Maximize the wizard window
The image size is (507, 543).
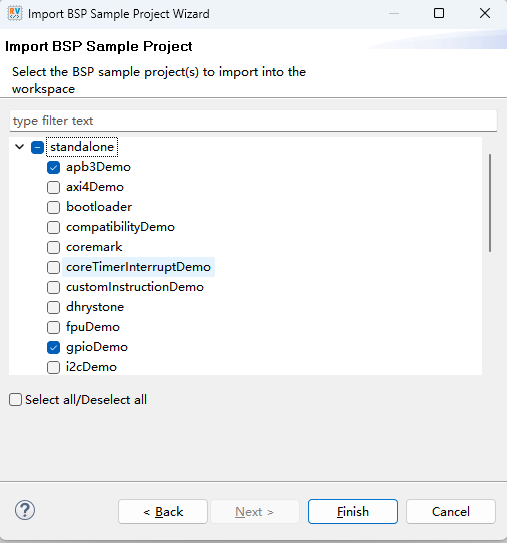pos(439,13)
